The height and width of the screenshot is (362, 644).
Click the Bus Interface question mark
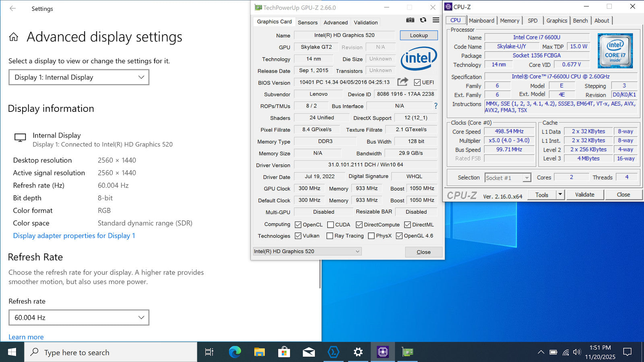[436, 106]
